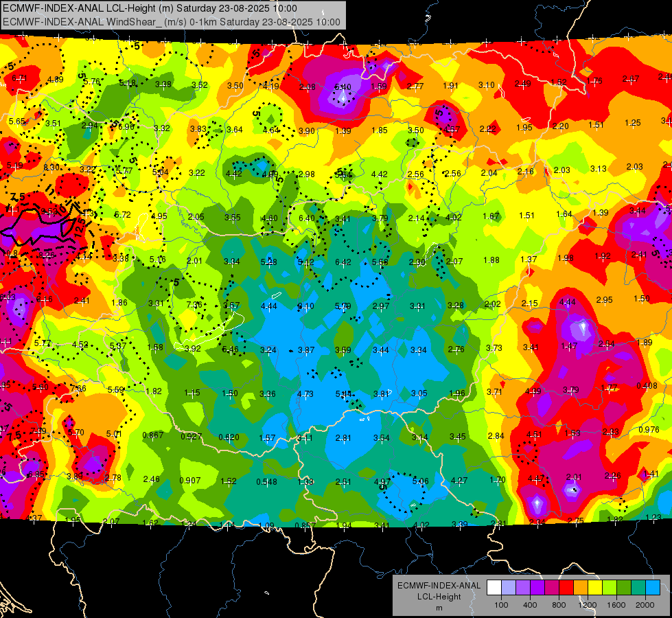The height and width of the screenshot is (618, 672).
Task: Click the WindShear 0-1km header line
Action: tap(172, 22)
